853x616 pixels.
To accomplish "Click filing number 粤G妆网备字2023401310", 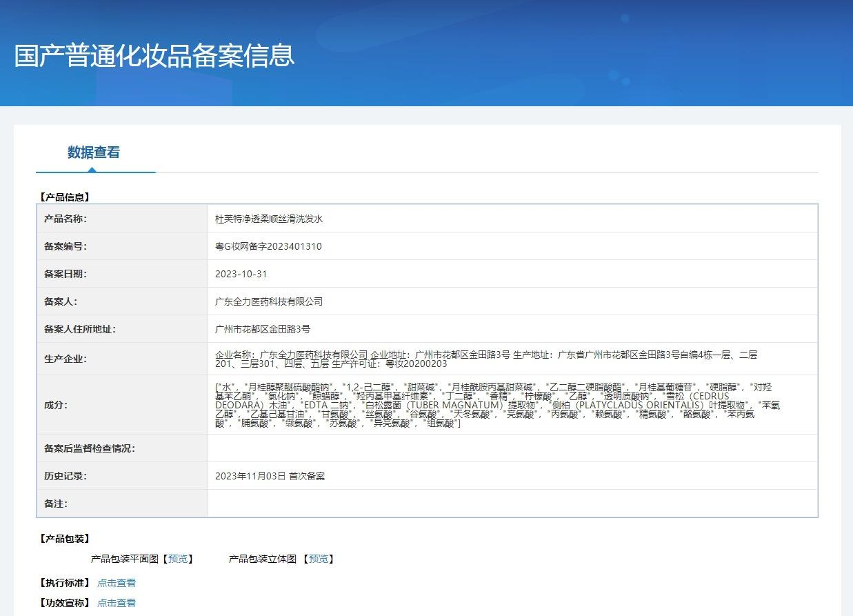I will click(x=268, y=246).
